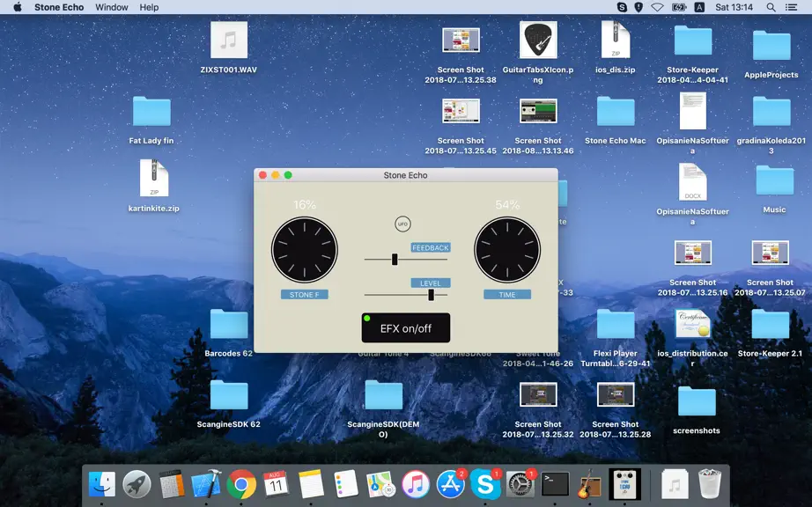Screen dimensions: 812x507
Task: Click the LEVEL slider handle
Action: (x=431, y=294)
